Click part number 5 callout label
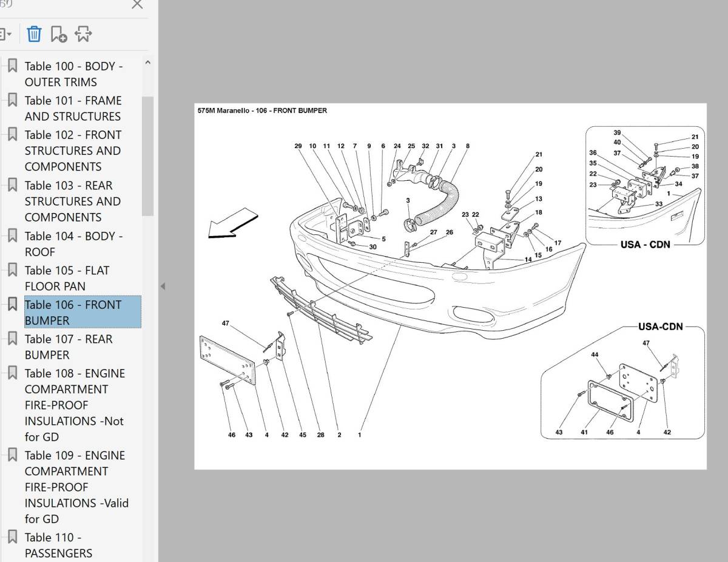Screen dimensions: 728x562 [383, 239]
